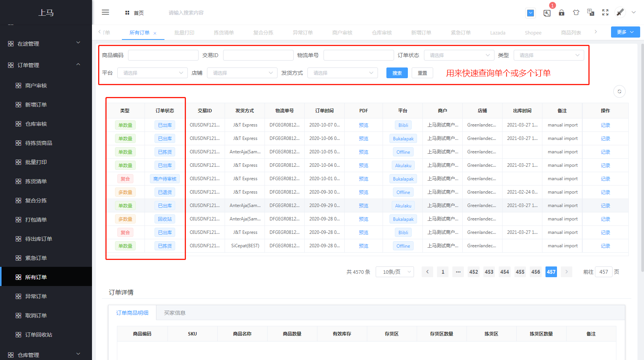
Task: Expand the user menu chevron
Action: point(634,12)
